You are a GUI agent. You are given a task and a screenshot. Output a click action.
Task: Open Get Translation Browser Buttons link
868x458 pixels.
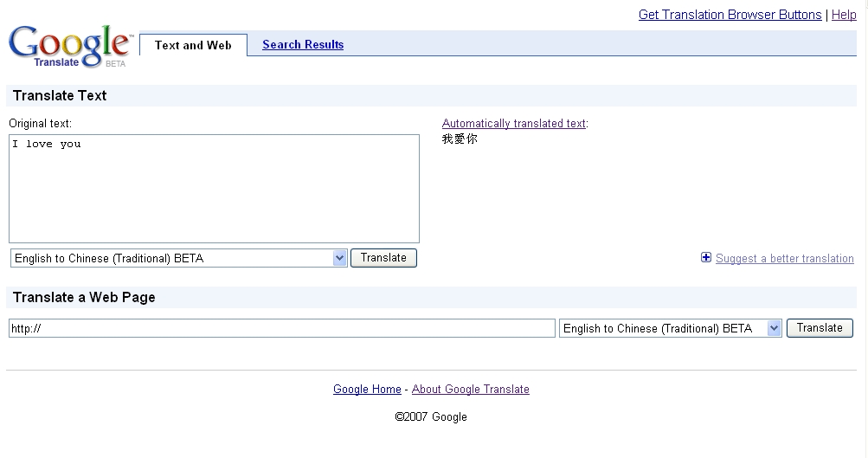[x=730, y=15]
